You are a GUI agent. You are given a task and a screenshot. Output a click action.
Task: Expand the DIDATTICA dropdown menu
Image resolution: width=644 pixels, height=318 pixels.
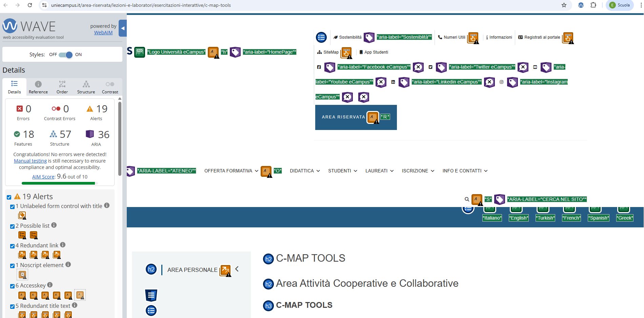pos(305,171)
